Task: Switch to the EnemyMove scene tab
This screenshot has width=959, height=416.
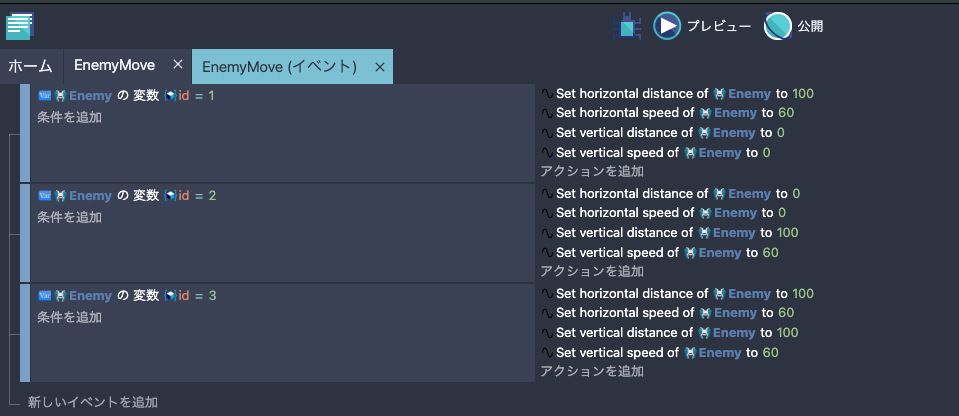Action: point(114,65)
